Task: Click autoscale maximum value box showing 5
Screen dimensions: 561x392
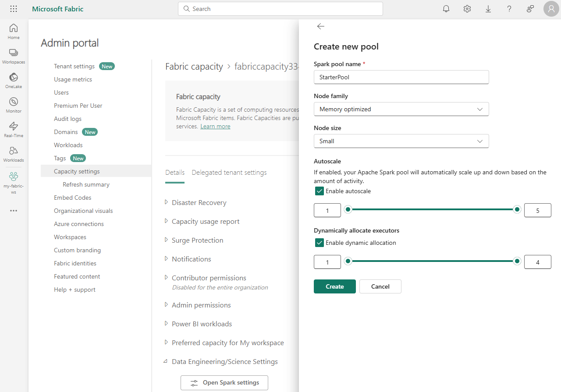Action: [x=538, y=210]
